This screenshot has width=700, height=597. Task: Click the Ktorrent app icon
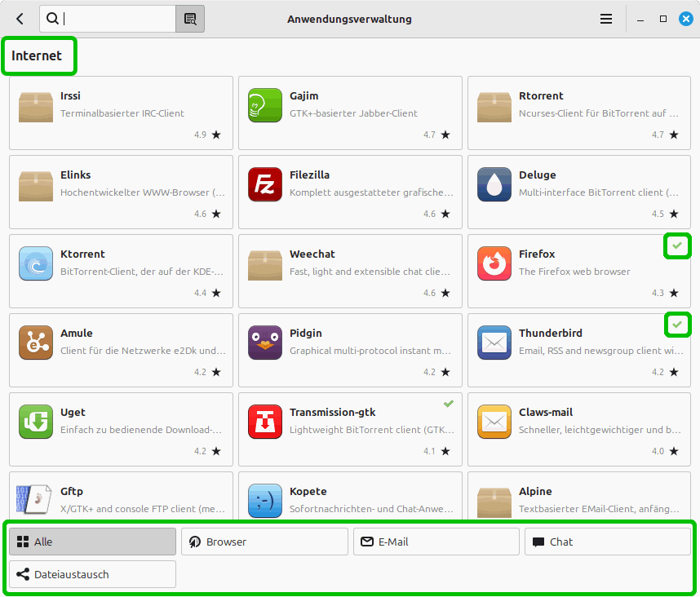(35, 263)
